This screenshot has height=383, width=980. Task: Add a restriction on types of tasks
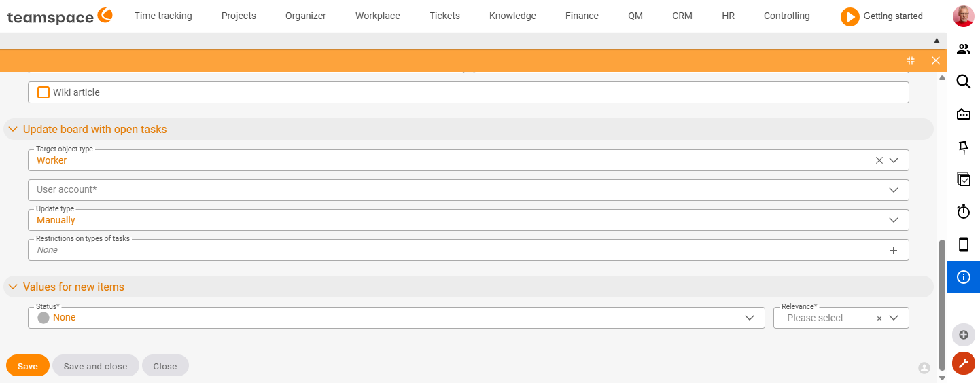(894, 251)
